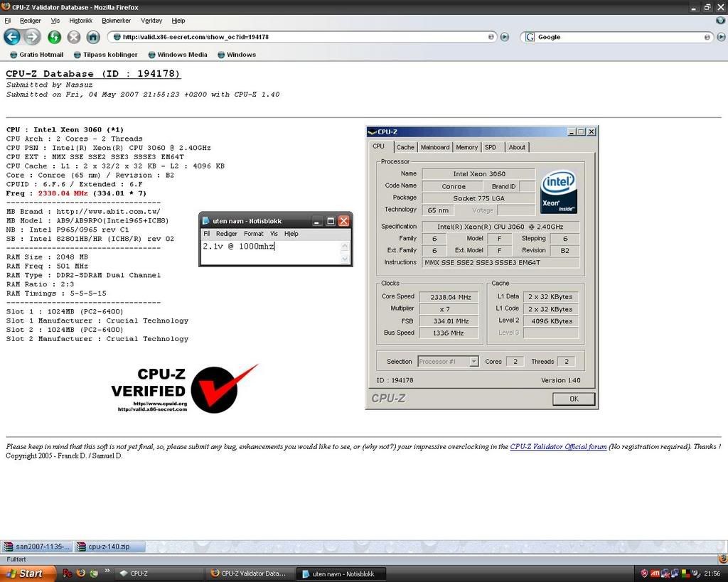
Task: Launch Firefox from quick launch icon
Action: pos(80,573)
